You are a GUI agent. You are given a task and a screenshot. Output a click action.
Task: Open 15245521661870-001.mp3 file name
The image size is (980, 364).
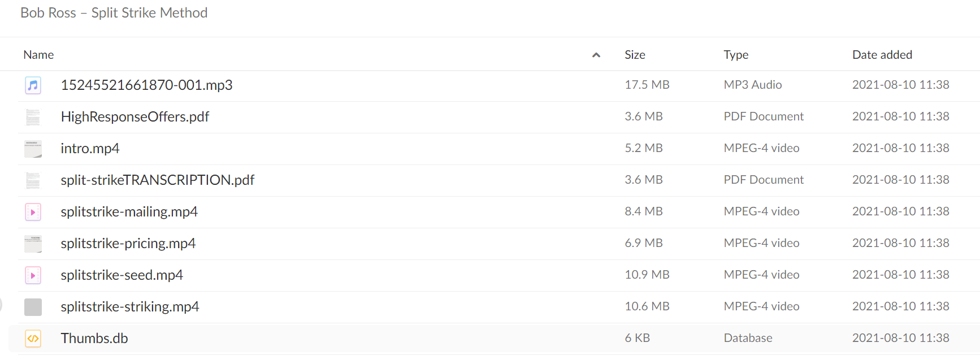[146, 85]
